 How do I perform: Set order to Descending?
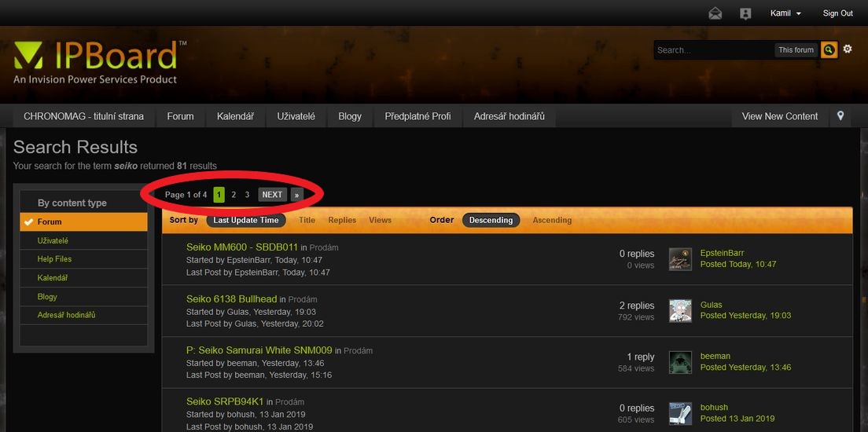tap(491, 220)
